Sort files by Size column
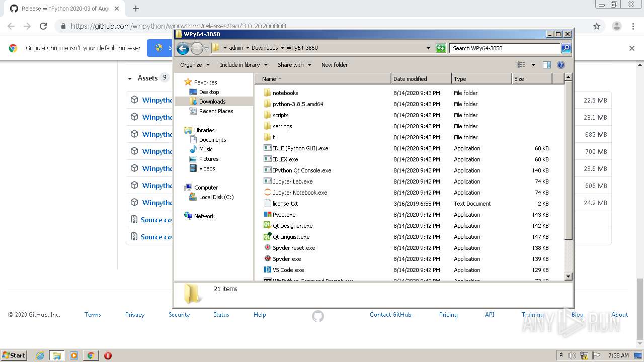The image size is (644, 362). [532, 79]
